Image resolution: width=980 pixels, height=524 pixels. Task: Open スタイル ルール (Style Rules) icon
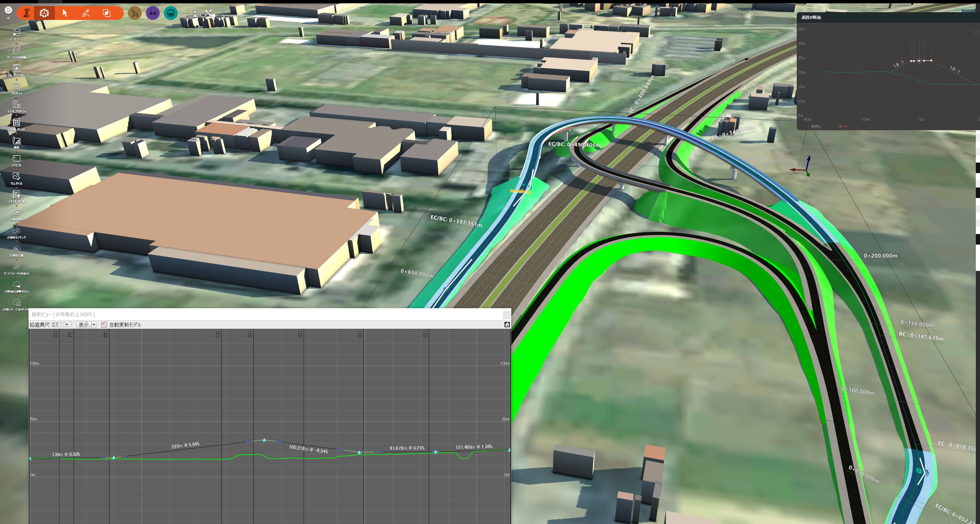pos(16,195)
